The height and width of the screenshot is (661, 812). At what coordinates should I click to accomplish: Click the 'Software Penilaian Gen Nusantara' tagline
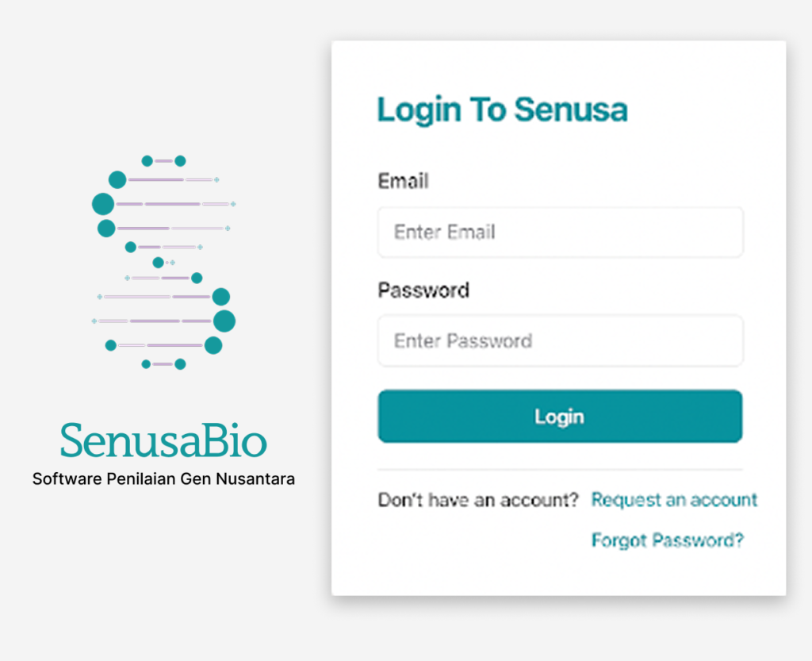[163, 479]
